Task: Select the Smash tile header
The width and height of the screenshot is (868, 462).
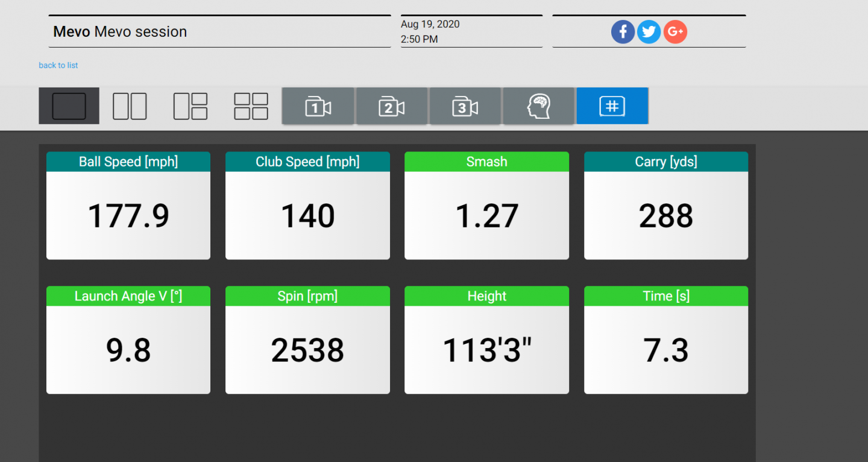Action: pyautogui.click(x=486, y=162)
